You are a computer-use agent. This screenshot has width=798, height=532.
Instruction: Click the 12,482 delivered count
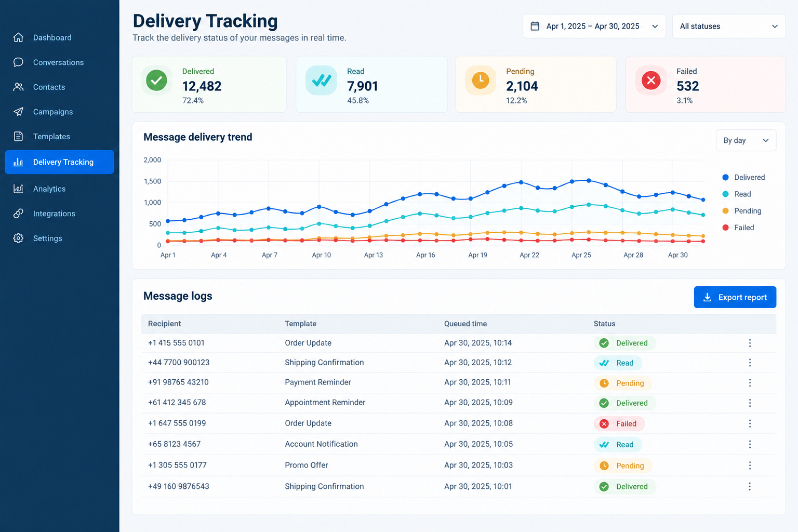202,86
